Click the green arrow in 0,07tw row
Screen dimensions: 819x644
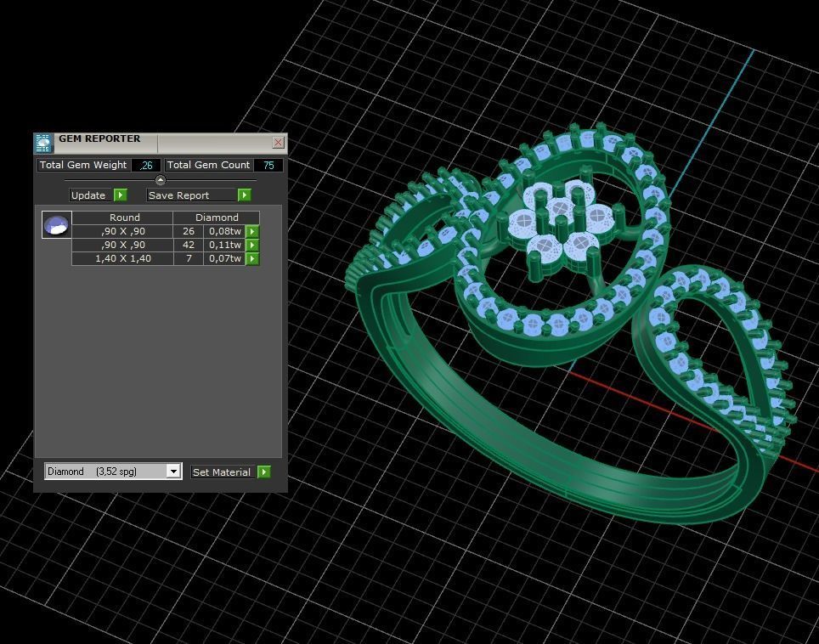(x=252, y=258)
